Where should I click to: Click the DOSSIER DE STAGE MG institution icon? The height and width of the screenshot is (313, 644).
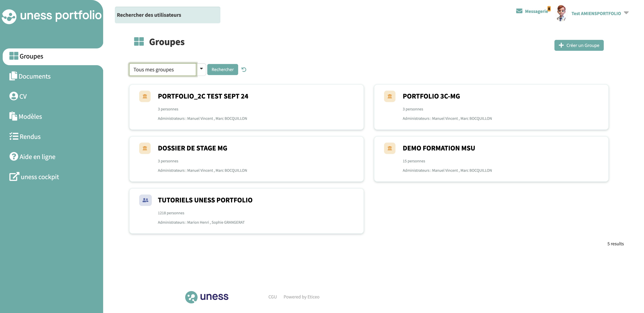145,148
